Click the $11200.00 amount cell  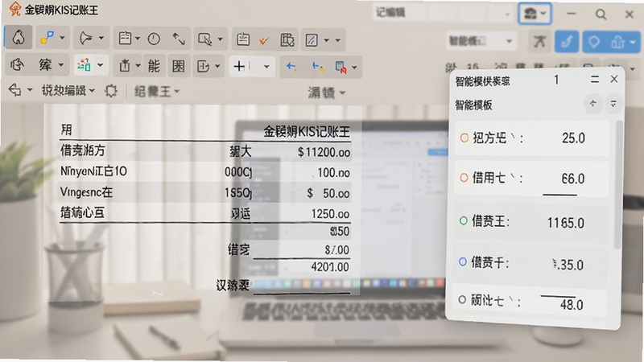(324, 152)
